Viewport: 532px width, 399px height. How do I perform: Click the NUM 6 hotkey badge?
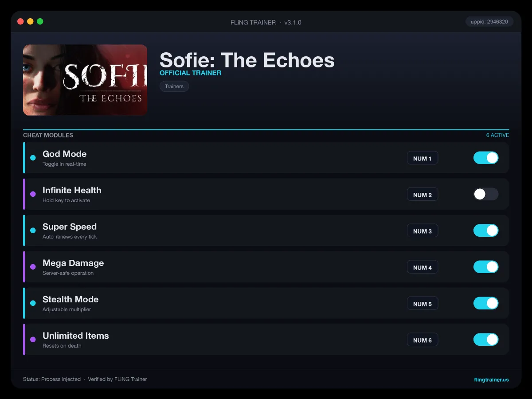coord(422,340)
